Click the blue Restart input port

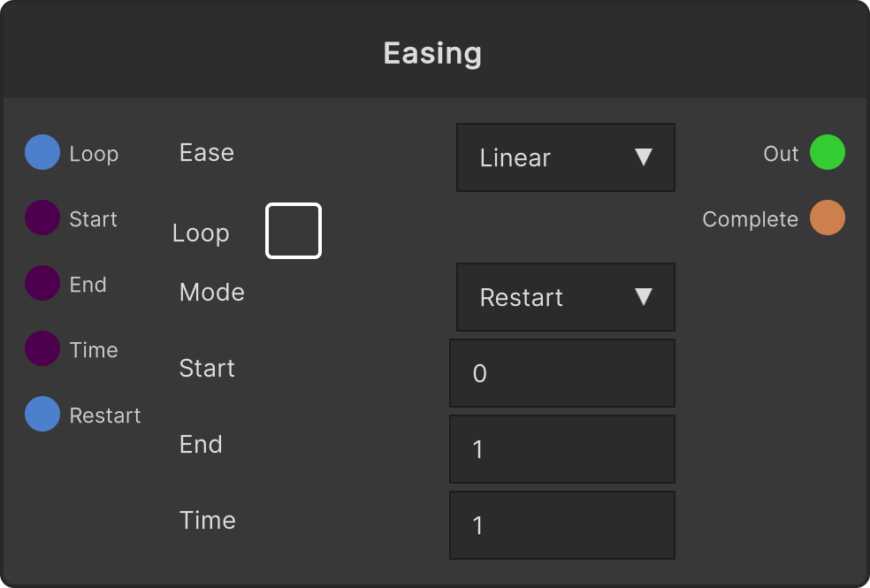point(42,414)
